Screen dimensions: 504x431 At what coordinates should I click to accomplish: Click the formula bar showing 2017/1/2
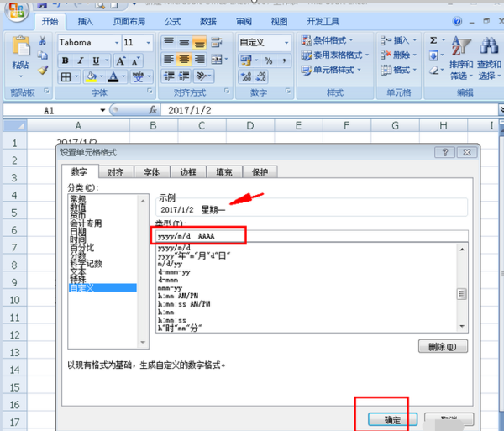pos(329,110)
